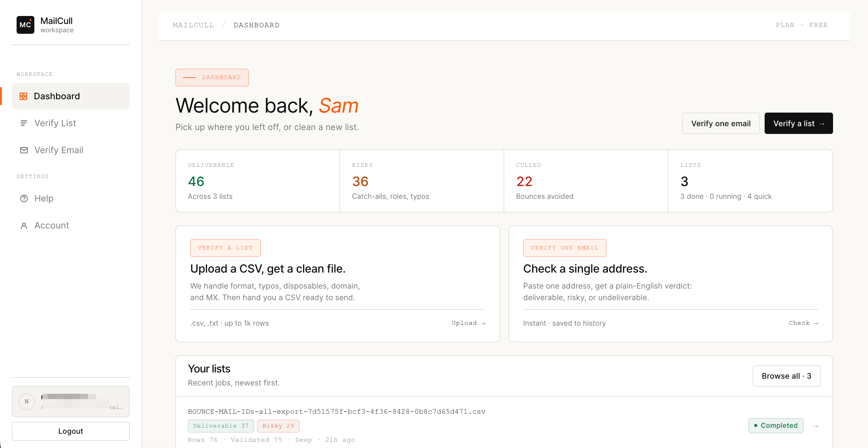Click the Logout button
This screenshot has width=868, height=448.
coord(71,431)
